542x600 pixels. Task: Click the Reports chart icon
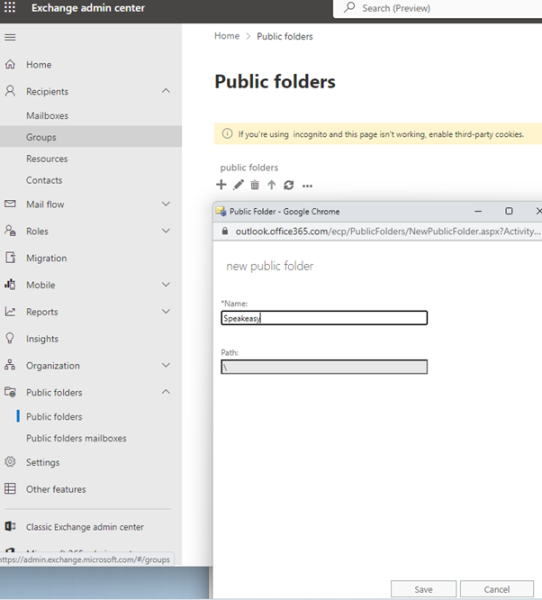pos(10,311)
